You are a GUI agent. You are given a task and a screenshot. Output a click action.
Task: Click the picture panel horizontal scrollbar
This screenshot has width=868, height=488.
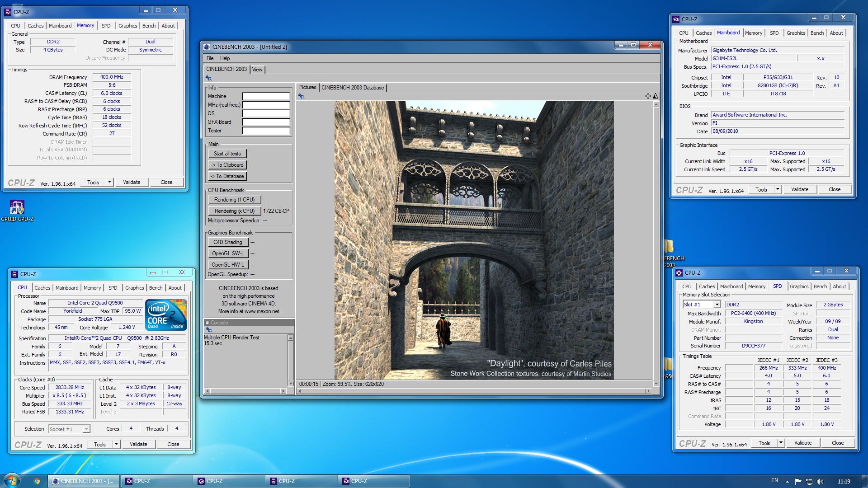[x=474, y=391]
